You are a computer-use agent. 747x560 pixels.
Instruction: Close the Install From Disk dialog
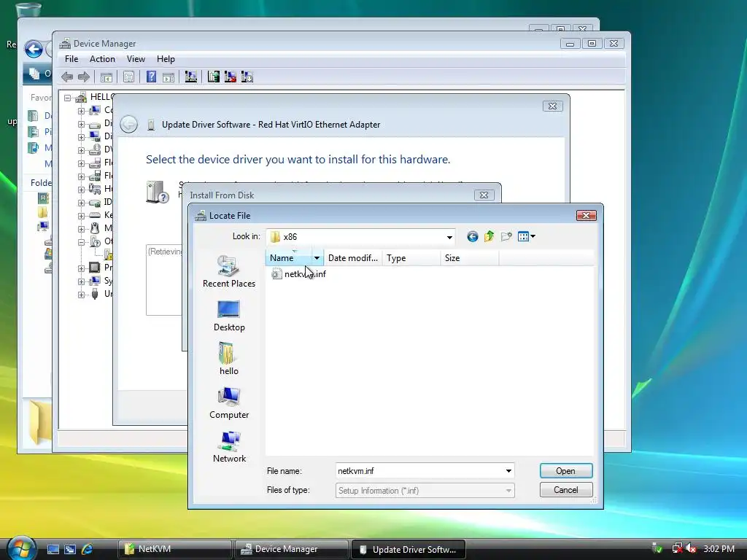484,195
